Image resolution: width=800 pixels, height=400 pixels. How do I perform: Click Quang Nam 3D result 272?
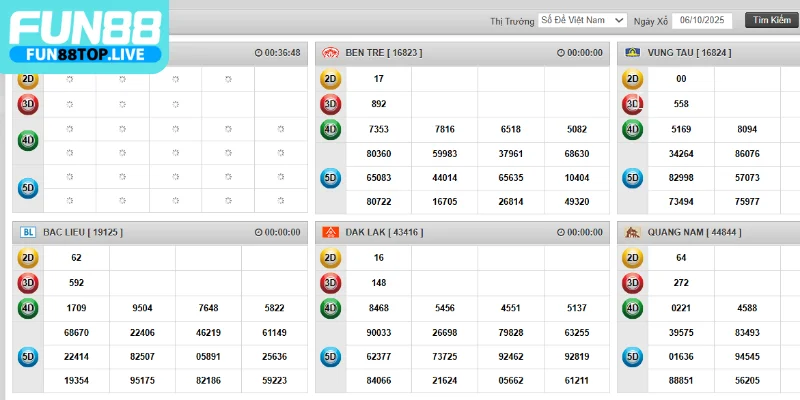pos(681,283)
